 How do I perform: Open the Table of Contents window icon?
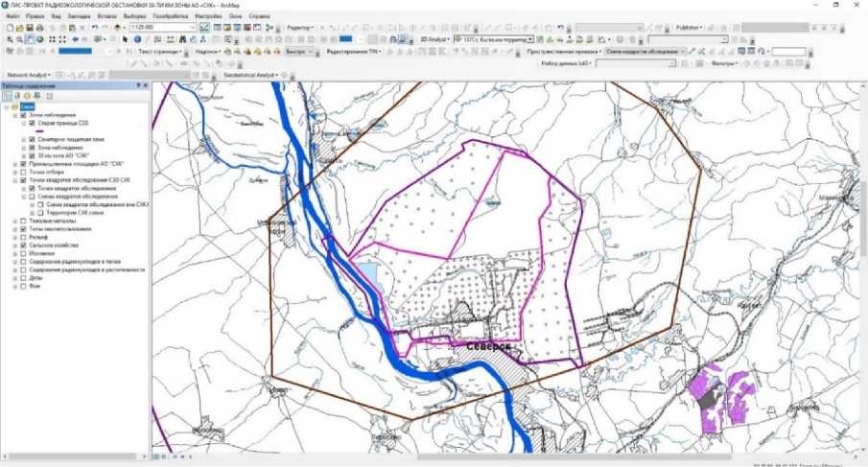(x=218, y=27)
